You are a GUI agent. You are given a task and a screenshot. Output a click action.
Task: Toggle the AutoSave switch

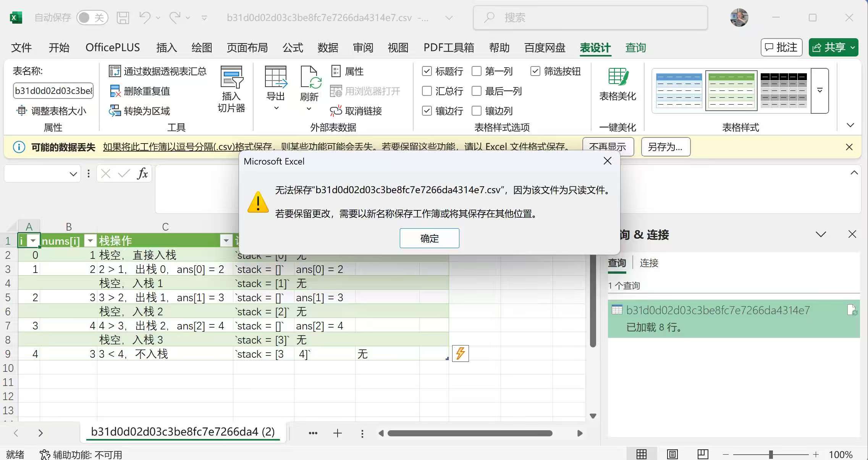click(x=92, y=18)
